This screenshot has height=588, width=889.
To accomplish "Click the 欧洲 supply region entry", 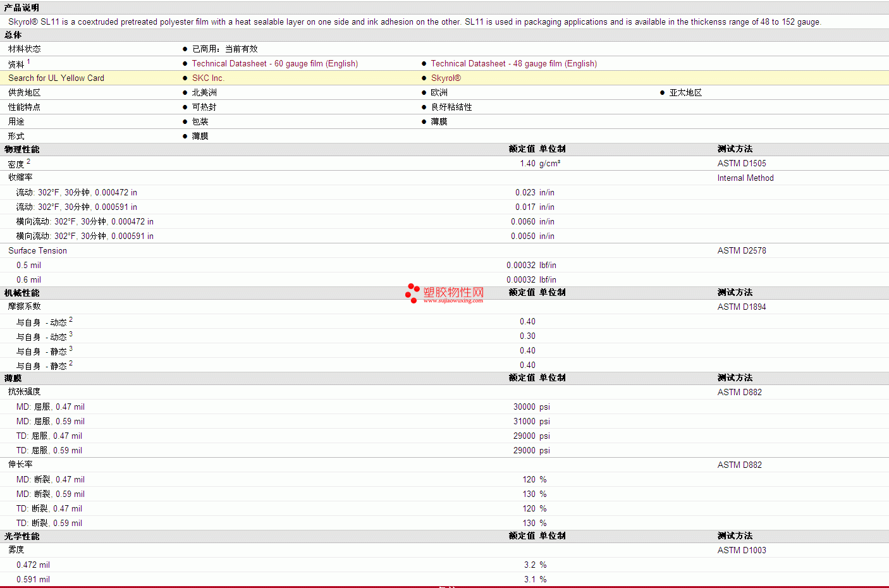I will coord(439,92).
